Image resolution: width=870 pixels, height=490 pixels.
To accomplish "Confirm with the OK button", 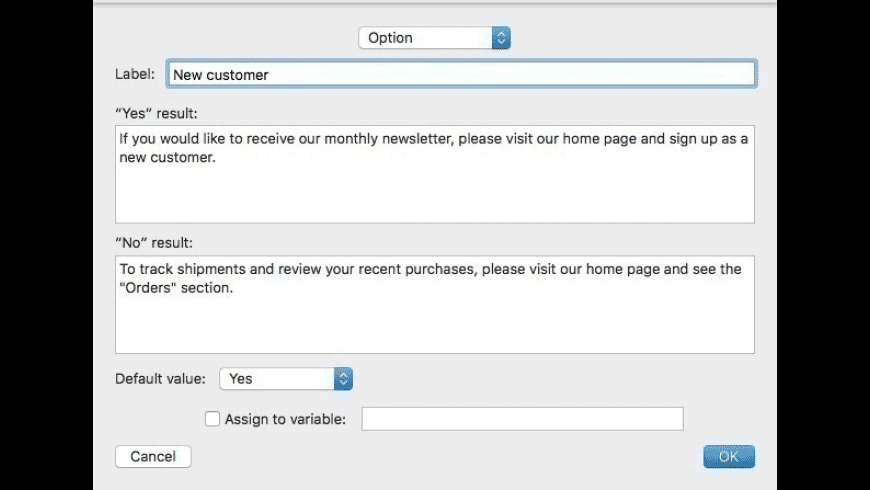I will [x=728, y=457].
